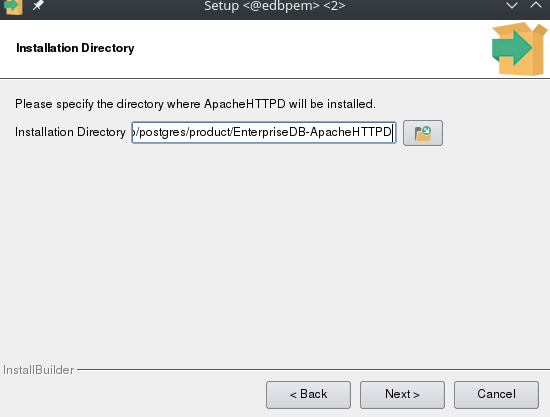
Task: Open the folder browse dialog icon
Action: [x=423, y=133]
